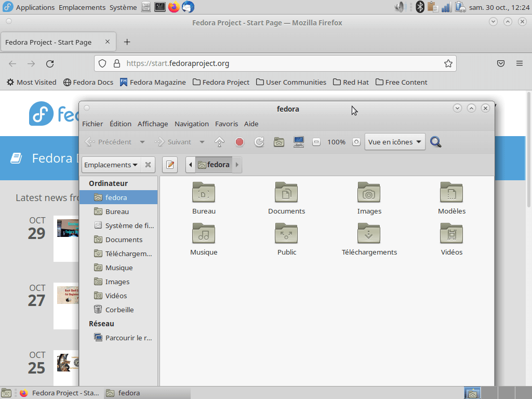This screenshot has height=399, width=532.
Task: Open Vue en icônes view dropdown
Action: [395, 142]
